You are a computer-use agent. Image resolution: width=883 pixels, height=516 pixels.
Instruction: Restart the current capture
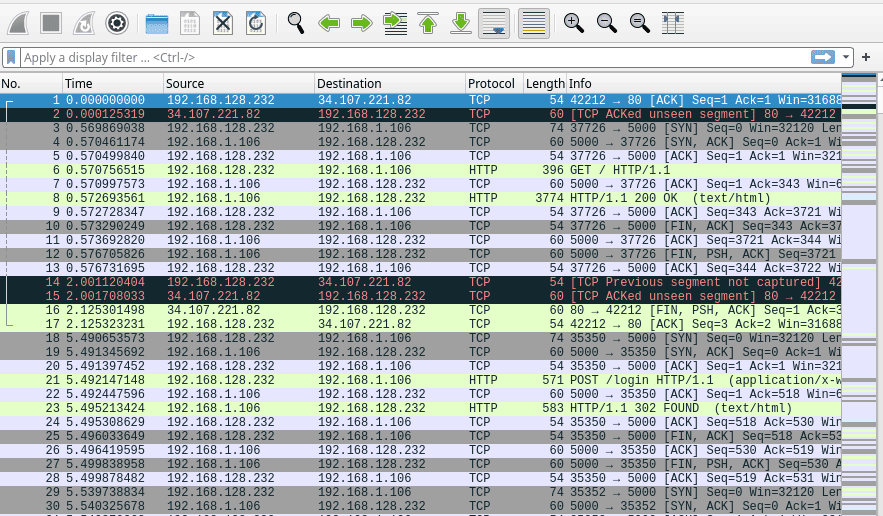(84, 22)
